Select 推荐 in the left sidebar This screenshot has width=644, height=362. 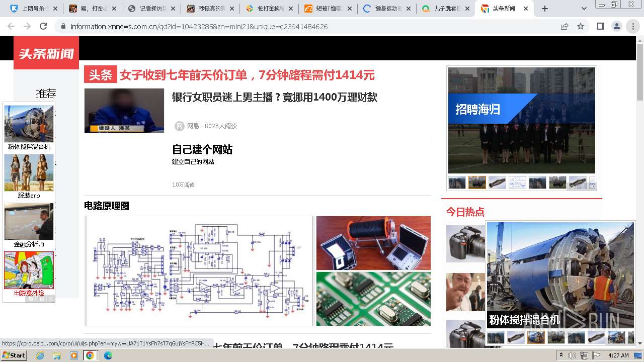(46, 94)
